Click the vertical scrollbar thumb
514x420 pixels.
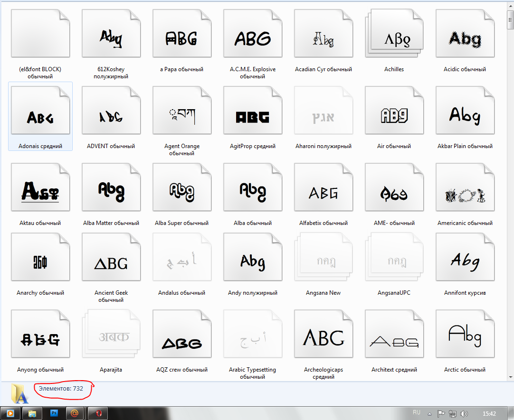(x=510, y=20)
